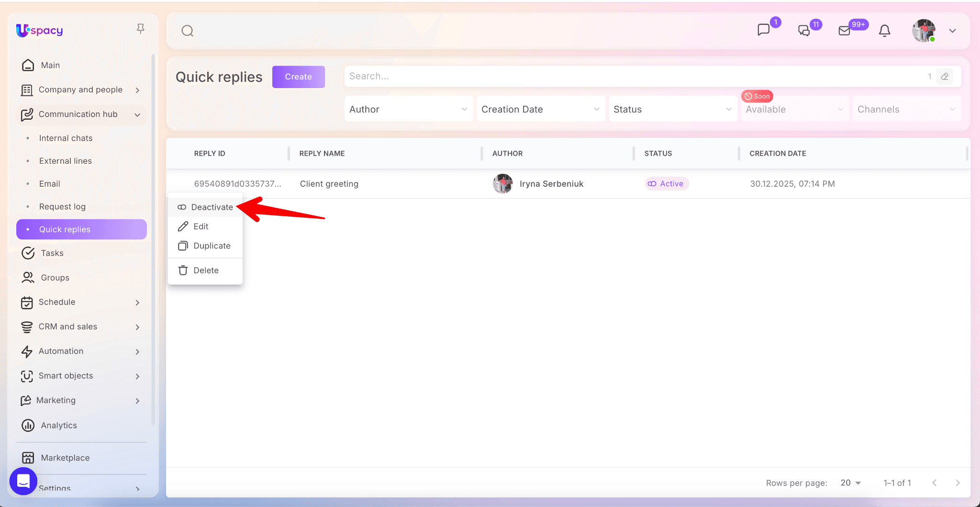Open the group chats icon with badge 11

tap(804, 31)
